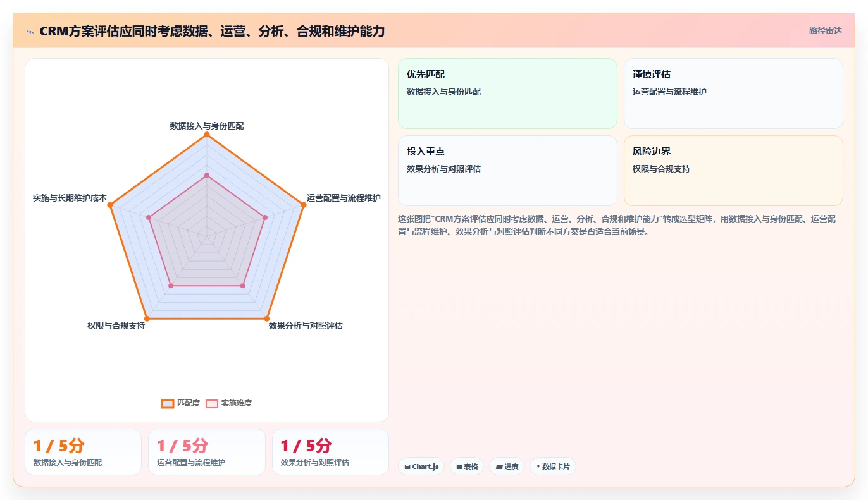Click 效果分析与对照评估 text in 投入重点 card
The image size is (868, 500).
443,169
